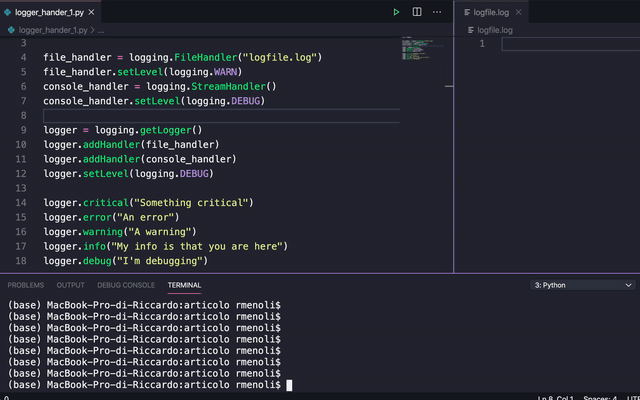
Task: Click line 1 in the logfile.log editor
Action: click(571, 44)
